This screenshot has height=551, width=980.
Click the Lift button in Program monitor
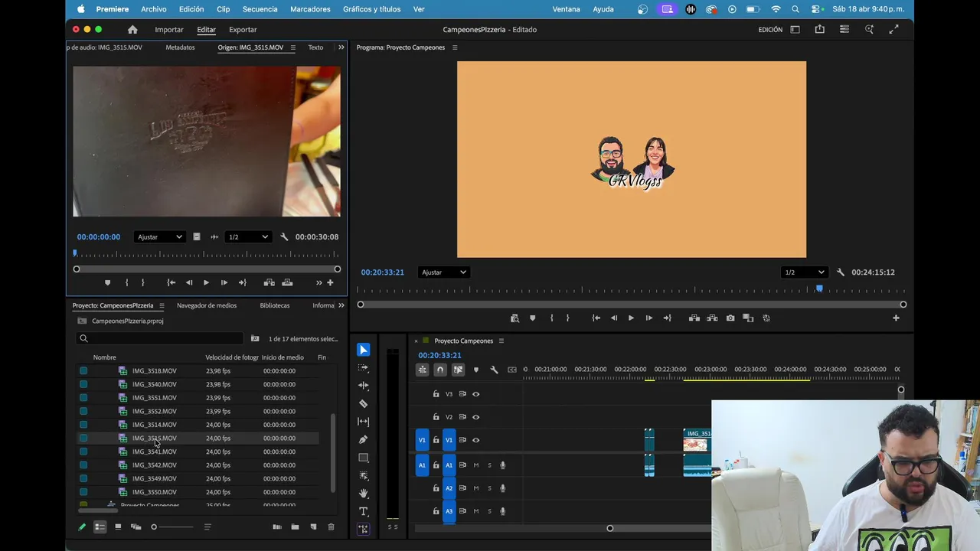[x=694, y=318]
